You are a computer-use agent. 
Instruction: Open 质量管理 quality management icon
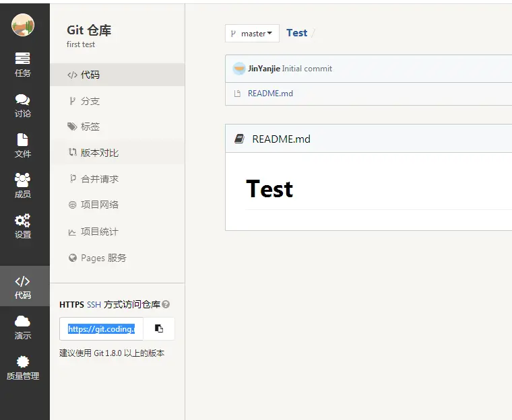22,367
